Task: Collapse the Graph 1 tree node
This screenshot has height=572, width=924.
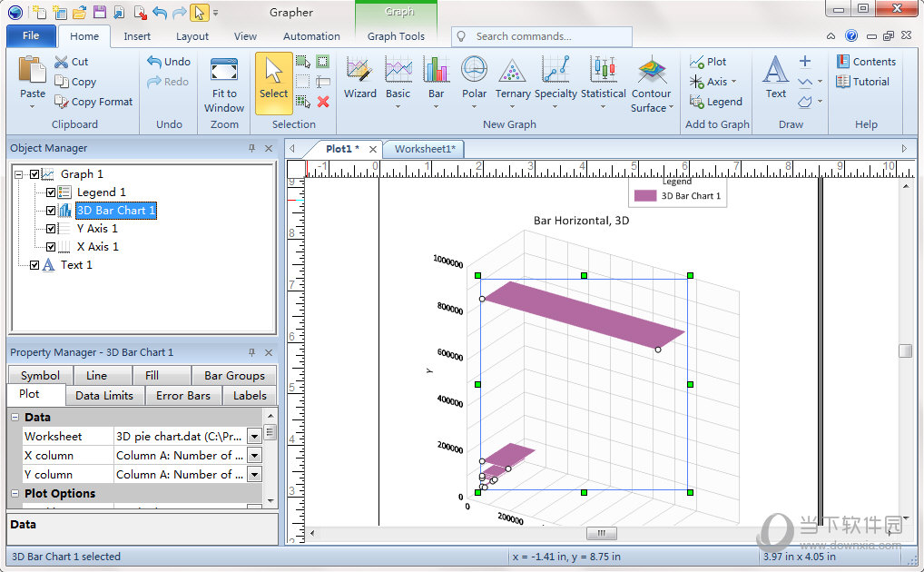Action: pos(19,174)
